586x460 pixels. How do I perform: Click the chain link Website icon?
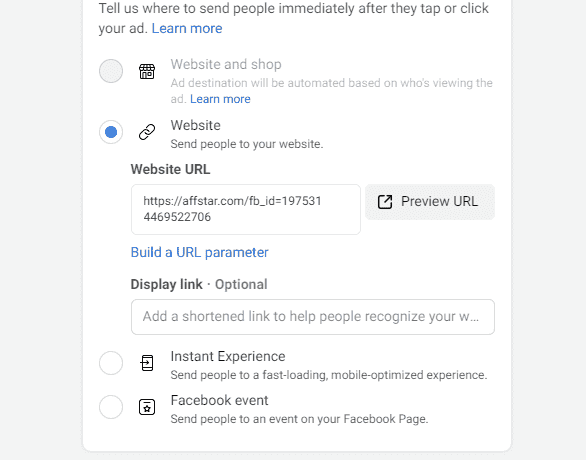coord(147,132)
